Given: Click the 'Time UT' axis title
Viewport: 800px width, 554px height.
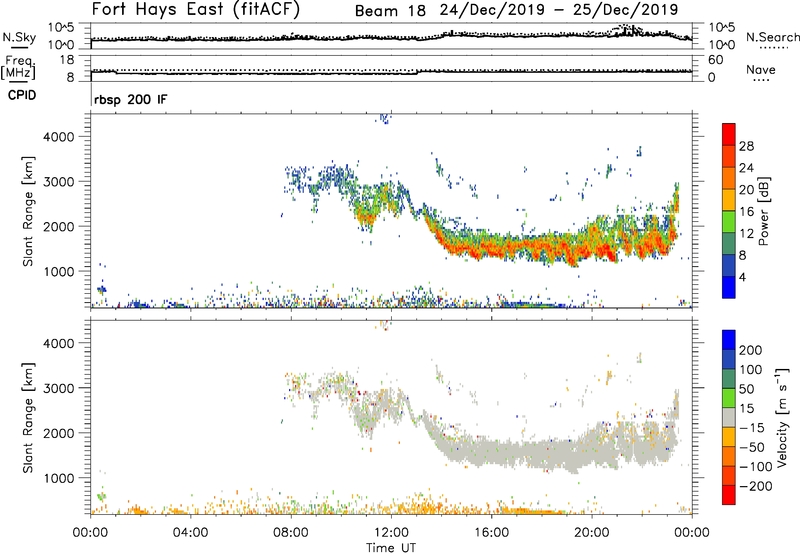Looking at the screenshot, I should pos(391,548).
